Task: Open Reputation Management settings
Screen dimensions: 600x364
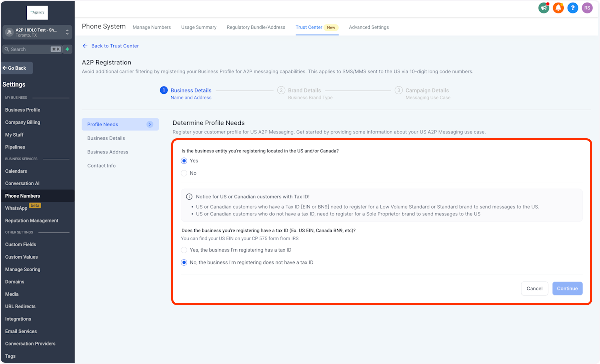Action: [x=32, y=221]
